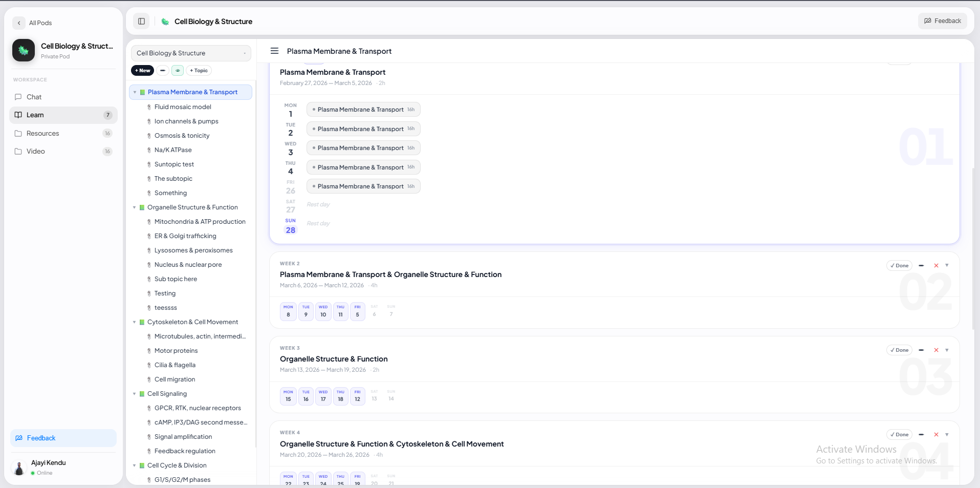Image resolution: width=980 pixels, height=488 pixels.
Task: Select the Na/K ATPase subtopic
Action: point(173,150)
